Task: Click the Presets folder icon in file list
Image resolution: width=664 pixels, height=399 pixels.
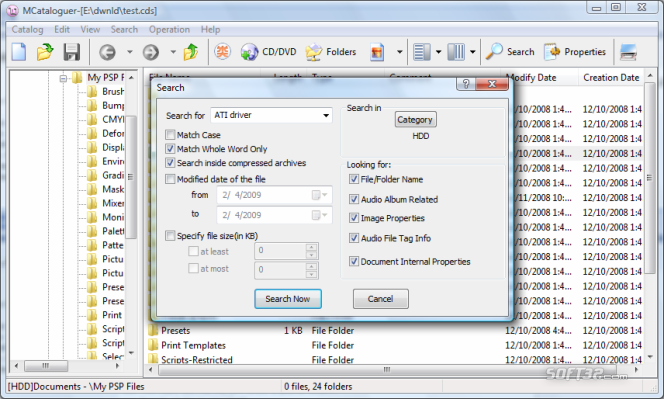Action: [x=153, y=330]
